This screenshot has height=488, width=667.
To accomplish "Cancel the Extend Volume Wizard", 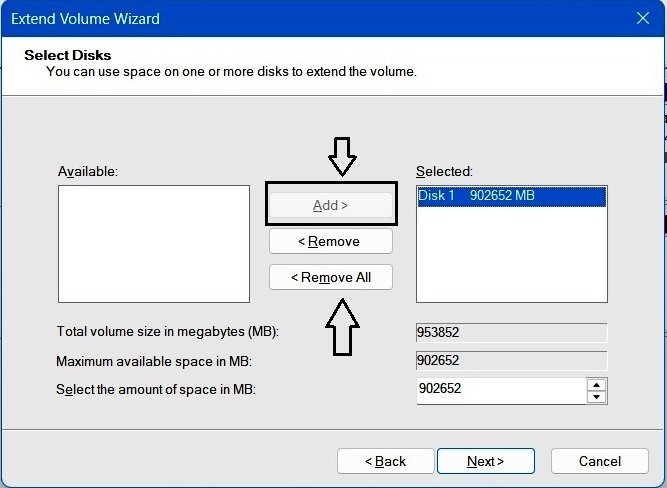I will tap(600, 461).
